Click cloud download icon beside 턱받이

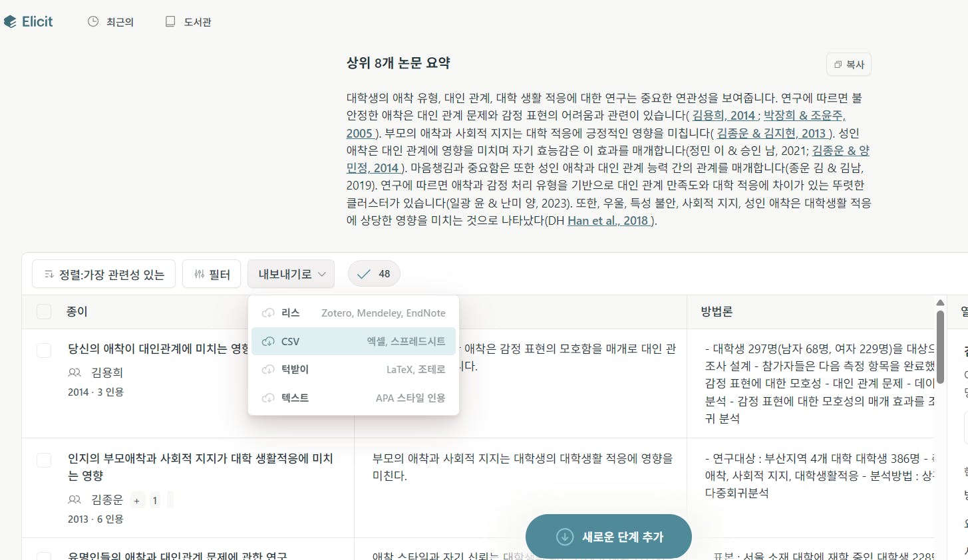coord(268,370)
